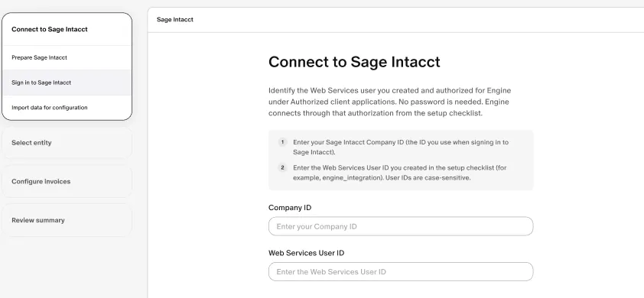Click the paragraph about Authorized client applications
644x298 pixels.
(x=390, y=102)
